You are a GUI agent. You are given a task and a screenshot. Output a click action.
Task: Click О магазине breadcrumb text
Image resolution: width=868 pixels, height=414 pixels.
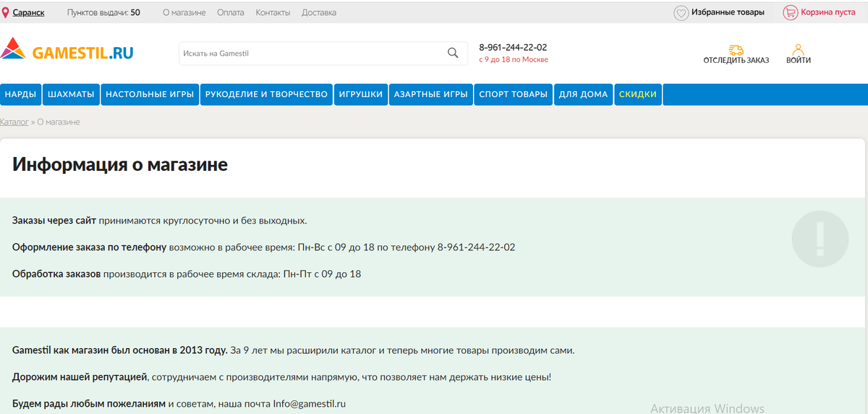tap(59, 122)
